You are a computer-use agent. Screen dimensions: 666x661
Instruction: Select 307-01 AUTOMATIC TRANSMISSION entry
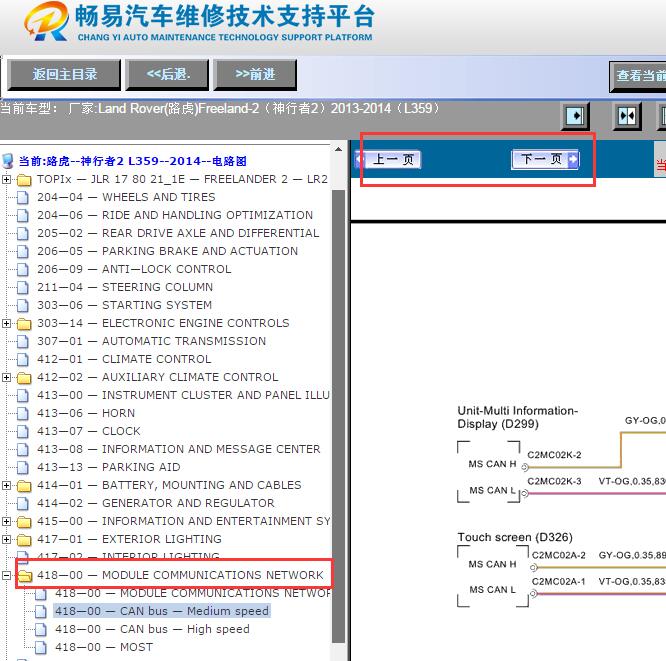pos(152,341)
